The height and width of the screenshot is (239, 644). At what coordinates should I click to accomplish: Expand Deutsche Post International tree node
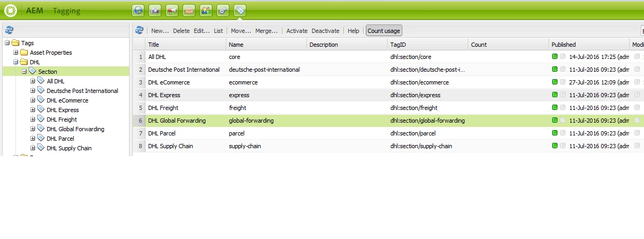(x=33, y=91)
